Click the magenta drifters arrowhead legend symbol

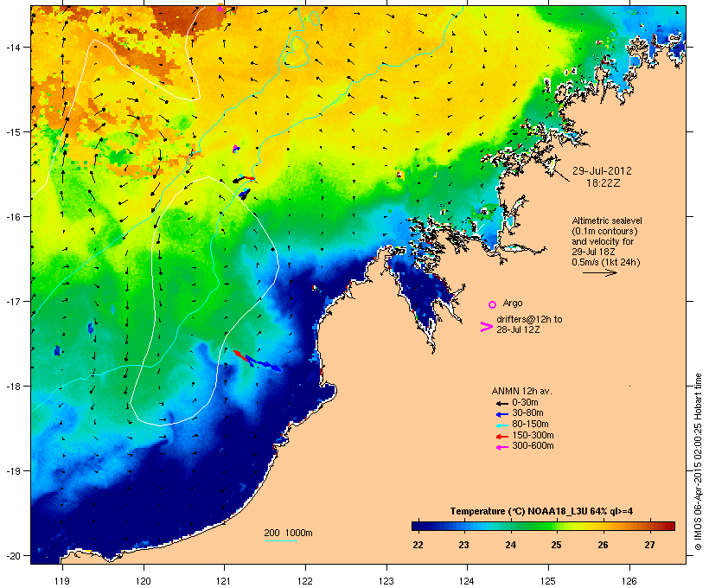[487, 327]
